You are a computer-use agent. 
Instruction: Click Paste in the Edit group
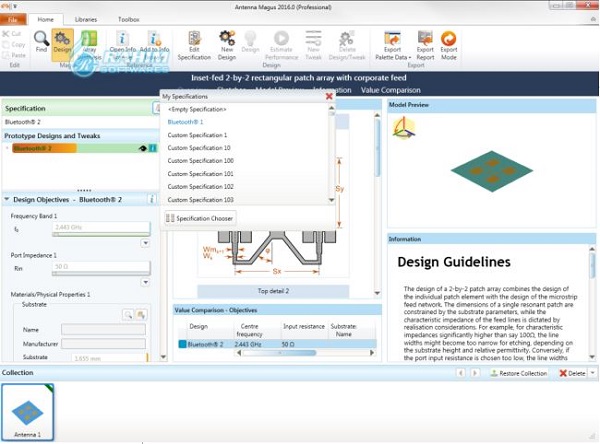14,55
